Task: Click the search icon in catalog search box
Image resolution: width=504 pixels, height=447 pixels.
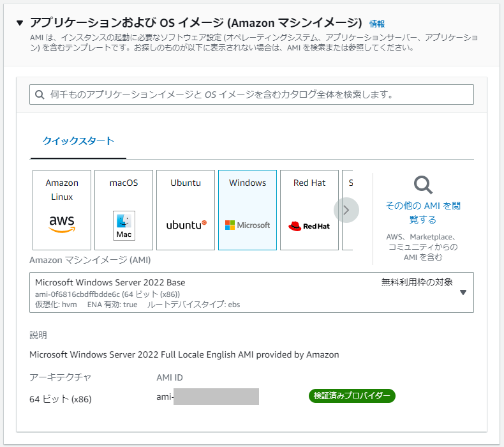Action: [x=40, y=95]
